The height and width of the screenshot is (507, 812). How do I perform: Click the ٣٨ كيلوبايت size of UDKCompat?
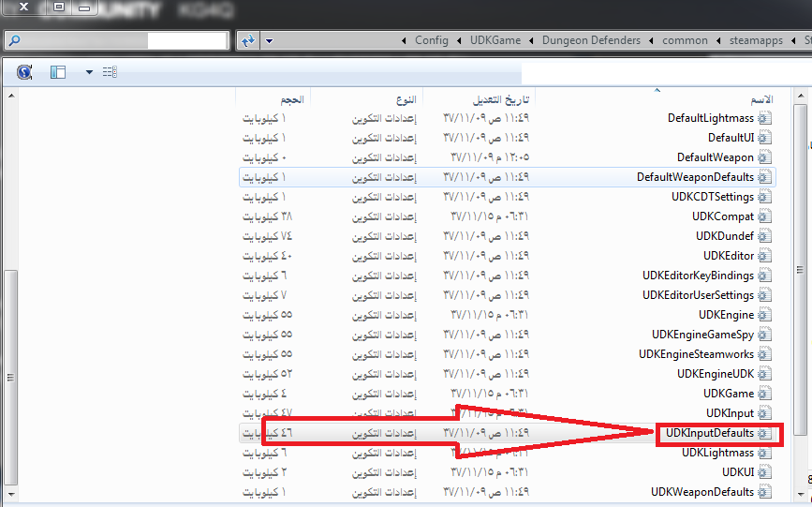[267, 216]
